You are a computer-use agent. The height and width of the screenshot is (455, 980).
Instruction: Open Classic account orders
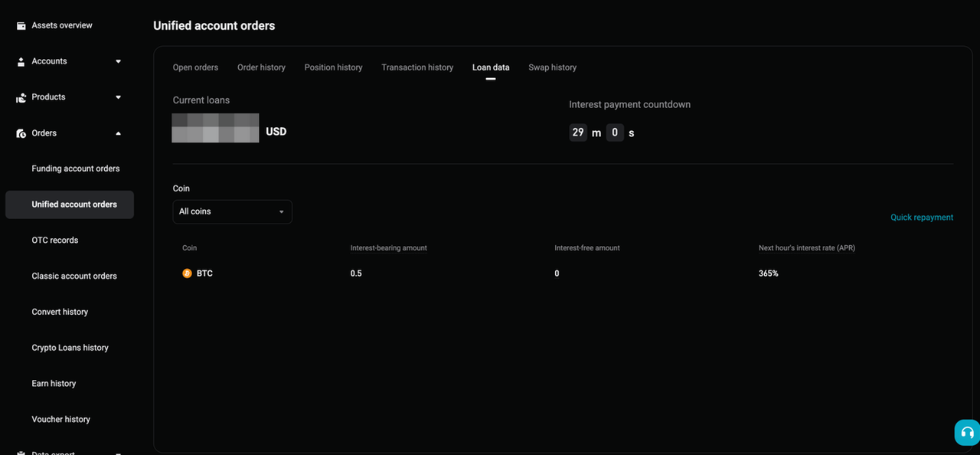pos(74,276)
